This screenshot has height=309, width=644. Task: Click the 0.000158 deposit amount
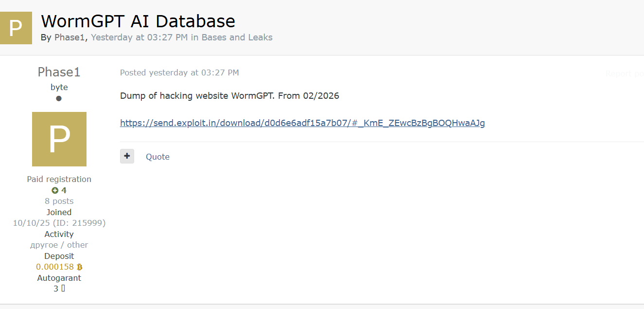(55, 267)
